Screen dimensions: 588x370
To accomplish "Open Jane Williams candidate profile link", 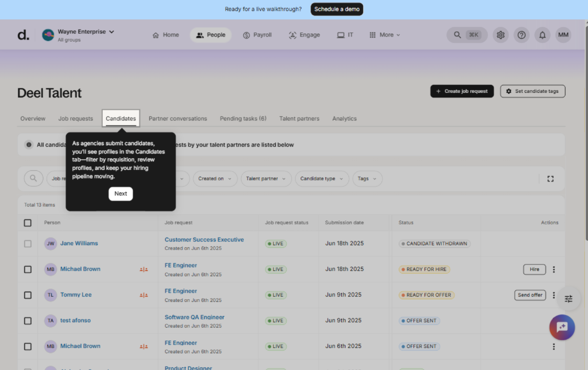I will tap(79, 244).
